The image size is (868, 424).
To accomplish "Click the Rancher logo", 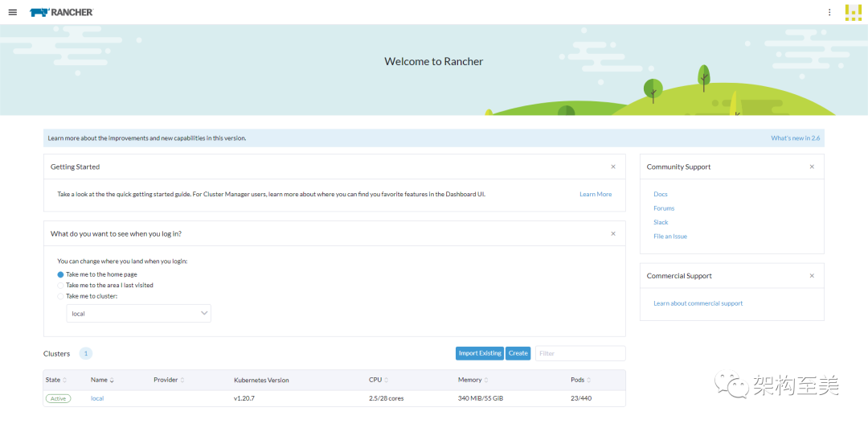I will [x=61, y=12].
